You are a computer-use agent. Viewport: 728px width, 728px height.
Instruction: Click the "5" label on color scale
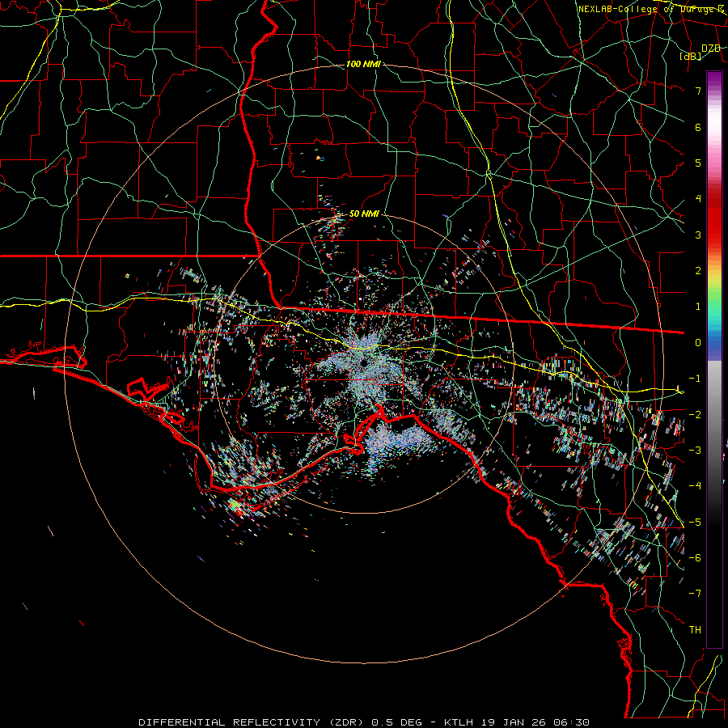click(x=698, y=163)
